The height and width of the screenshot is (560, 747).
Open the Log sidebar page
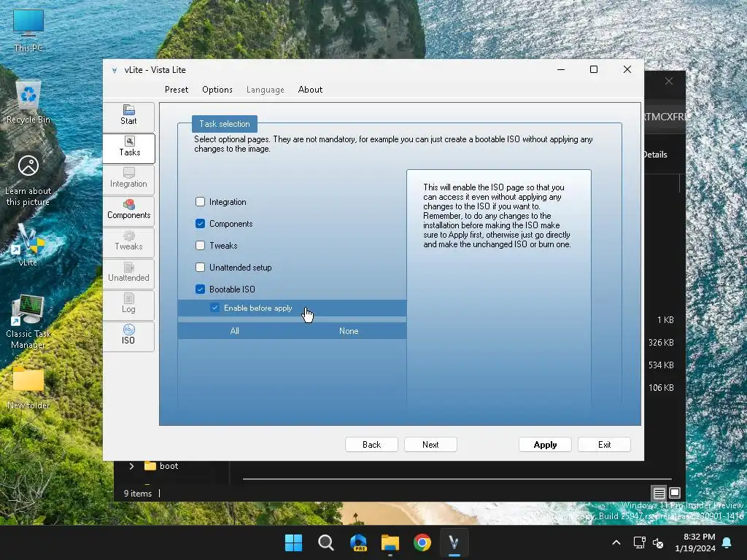pyautogui.click(x=128, y=304)
